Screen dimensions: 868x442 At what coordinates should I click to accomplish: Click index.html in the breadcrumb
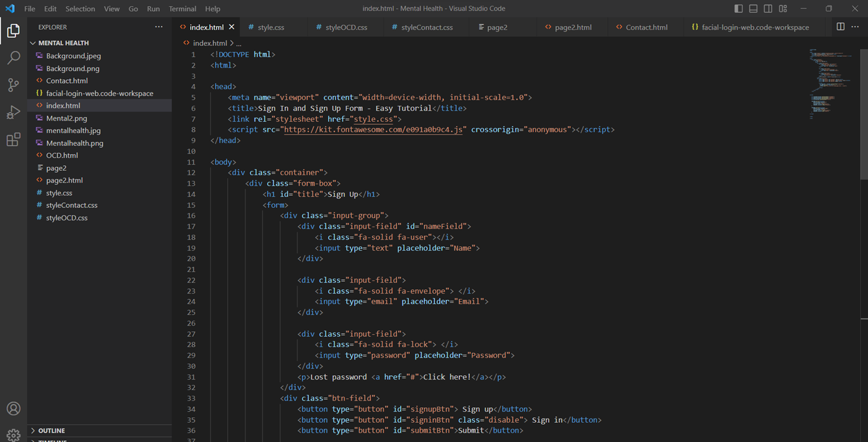[x=210, y=43]
